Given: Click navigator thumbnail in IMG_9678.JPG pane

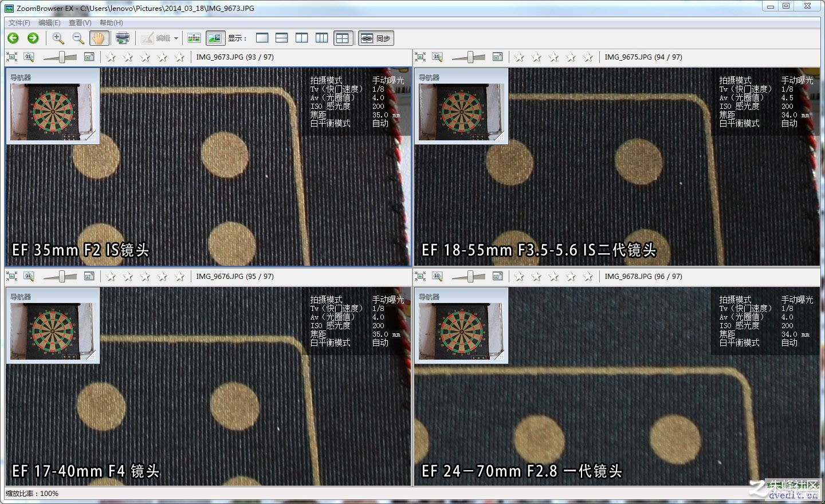Looking at the screenshot, I should [462, 332].
